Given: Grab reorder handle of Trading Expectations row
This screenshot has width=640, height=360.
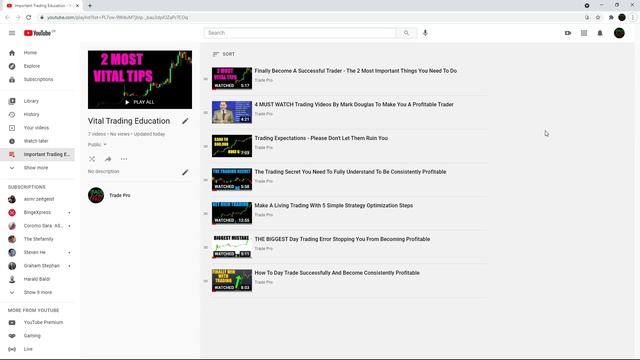Looking at the screenshot, I should pos(206,146).
